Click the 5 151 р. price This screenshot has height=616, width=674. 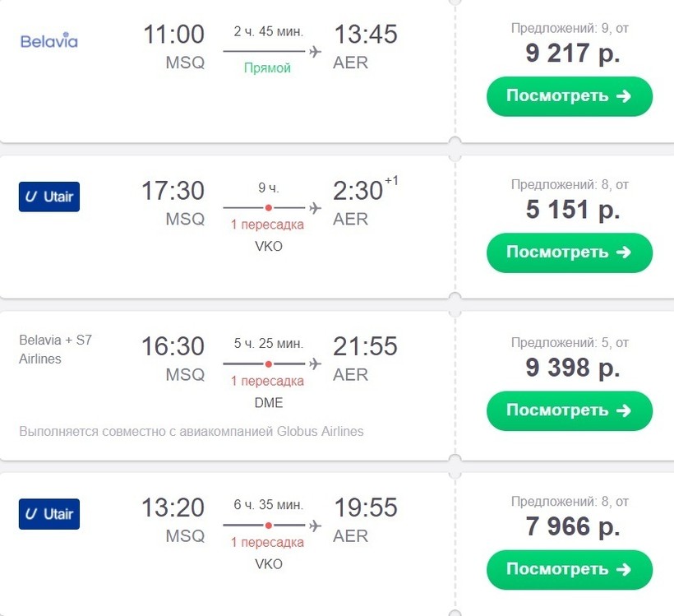(573, 210)
